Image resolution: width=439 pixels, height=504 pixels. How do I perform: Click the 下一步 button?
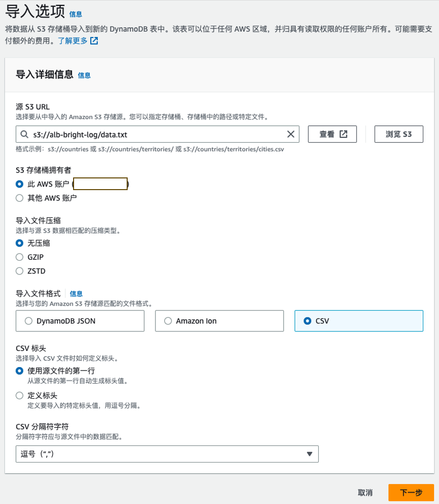click(411, 492)
